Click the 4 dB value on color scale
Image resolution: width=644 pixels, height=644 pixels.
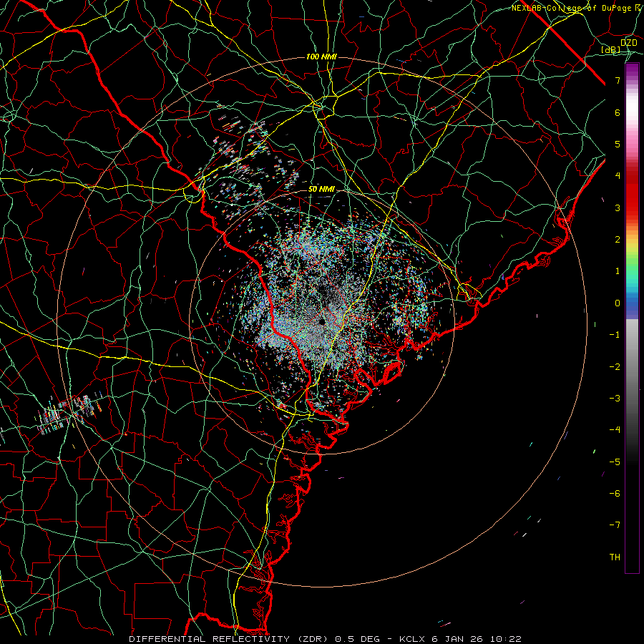(x=618, y=176)
